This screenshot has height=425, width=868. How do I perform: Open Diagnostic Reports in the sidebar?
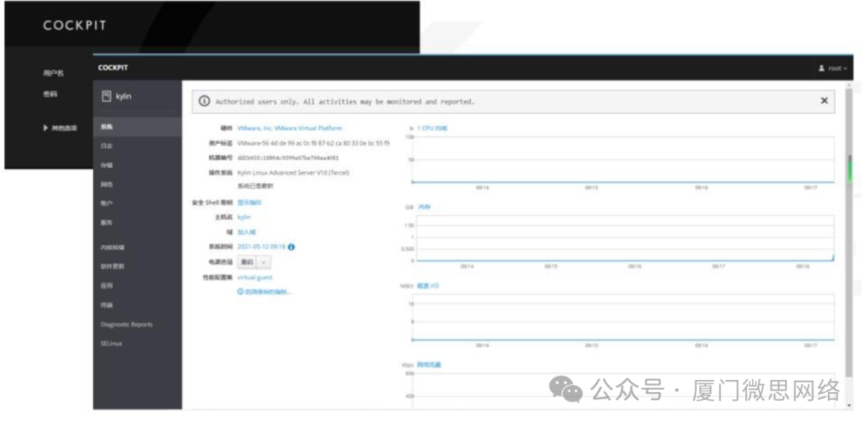click(x=137, y=325)
